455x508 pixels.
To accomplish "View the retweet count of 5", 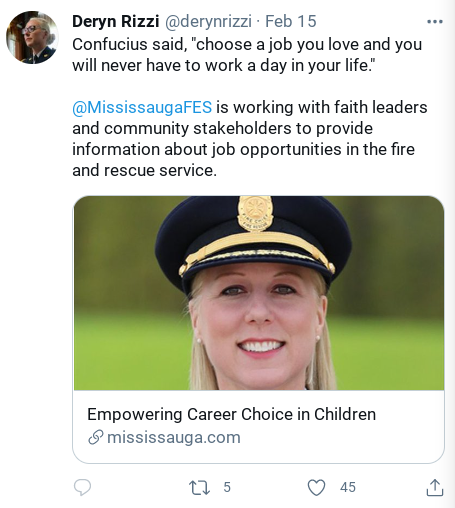I will (227, 487).
